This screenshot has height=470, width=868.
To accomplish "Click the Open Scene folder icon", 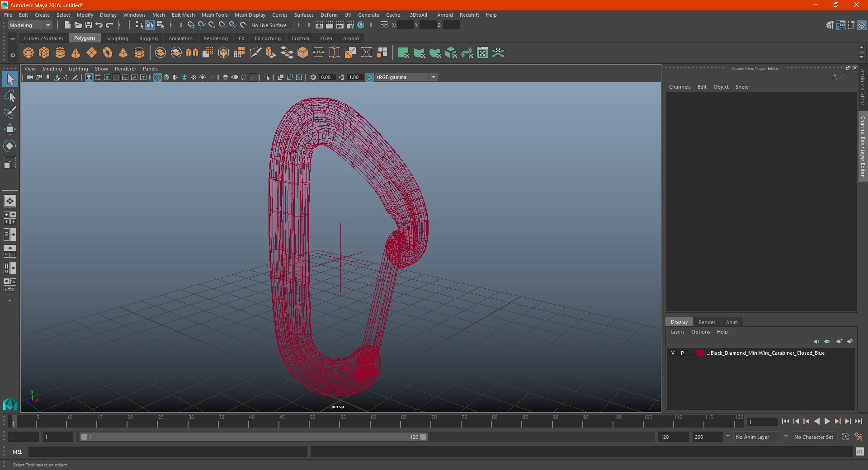I will point(78,25).
